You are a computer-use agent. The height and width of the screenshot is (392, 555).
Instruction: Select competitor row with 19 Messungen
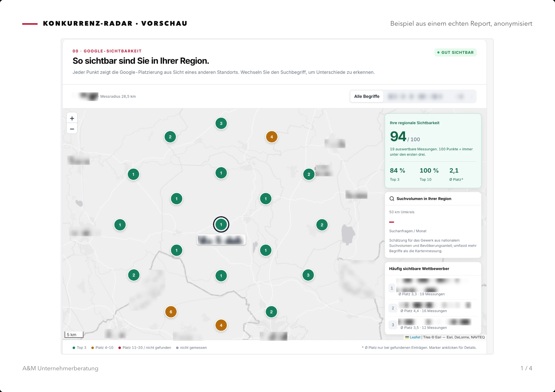pyautogui.click(x=433, y=287)
